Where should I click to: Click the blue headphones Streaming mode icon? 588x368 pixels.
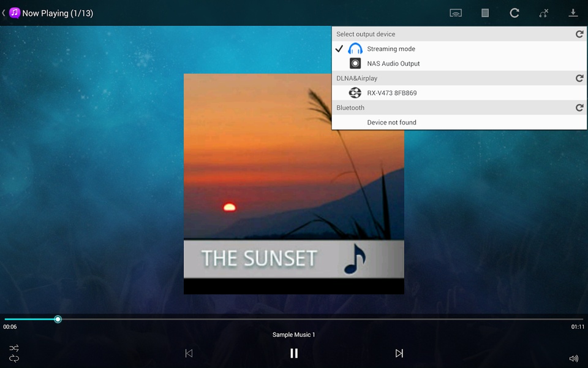[355, 49]
